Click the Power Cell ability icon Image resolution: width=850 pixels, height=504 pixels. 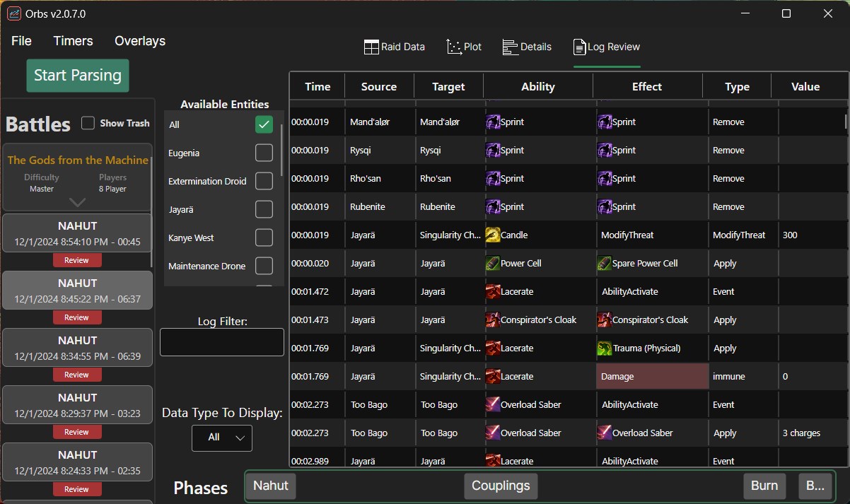point(493,264)
